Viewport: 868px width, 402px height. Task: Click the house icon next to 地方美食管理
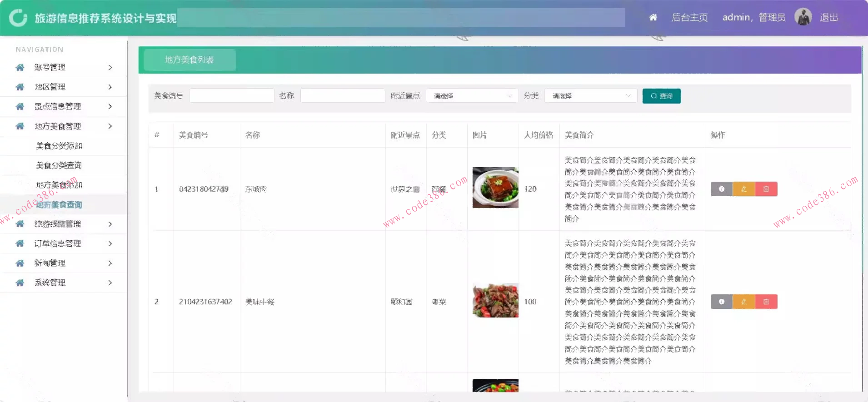coord(20,126)
